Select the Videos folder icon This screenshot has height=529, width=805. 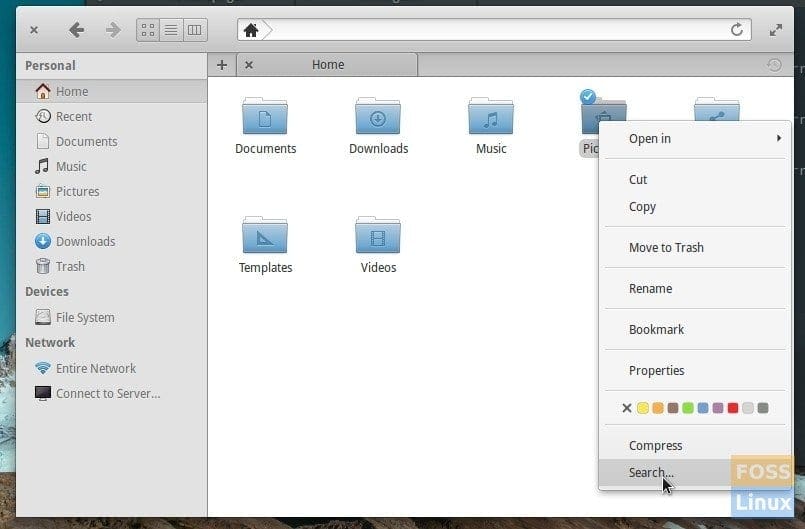click(x=378, y=235)
